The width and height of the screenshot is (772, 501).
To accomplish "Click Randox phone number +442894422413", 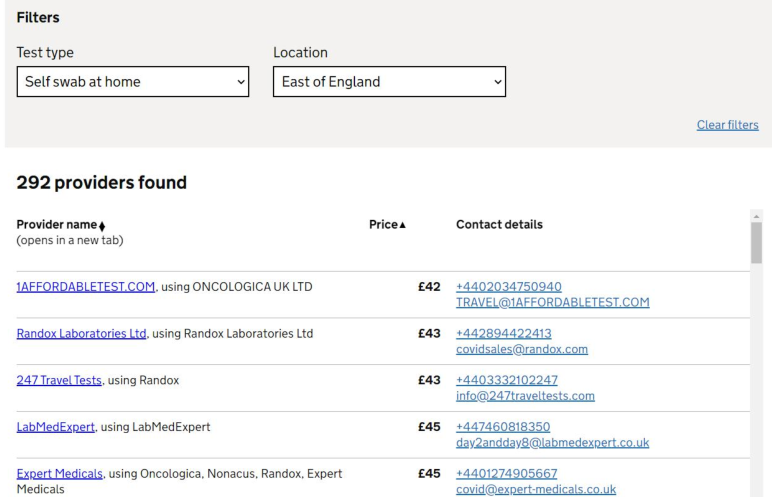I will coord(503,333).
